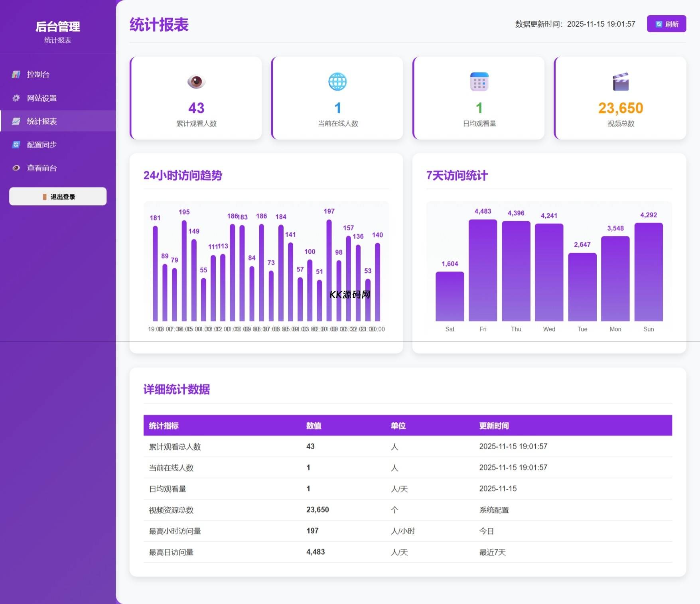
Task: Go to 网站设置 in the sidebar
Action: coord(42,98)
